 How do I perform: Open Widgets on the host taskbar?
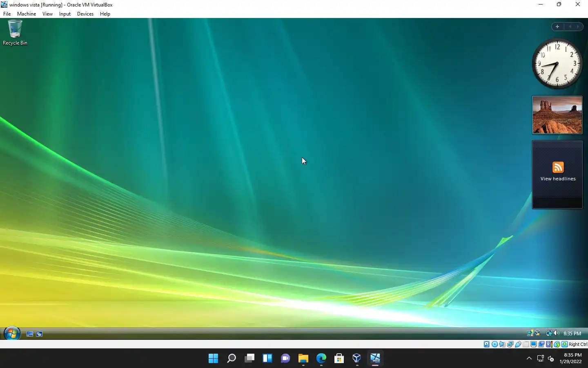click(x=267, y=358)
